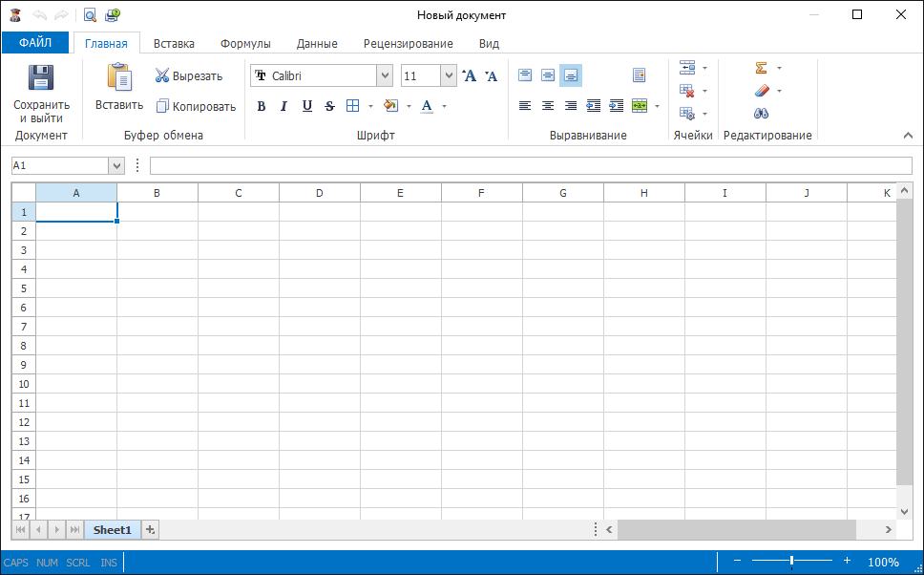Expand the insert cells dropdown arrow
924x575 pixels.
704,68
